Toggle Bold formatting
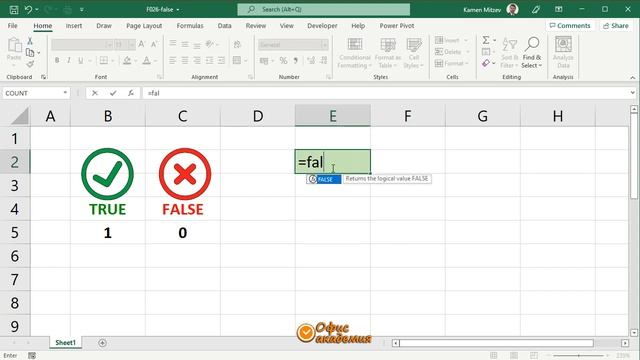The height and width of the screenshot is (360, 640). (x=57, y=60)
